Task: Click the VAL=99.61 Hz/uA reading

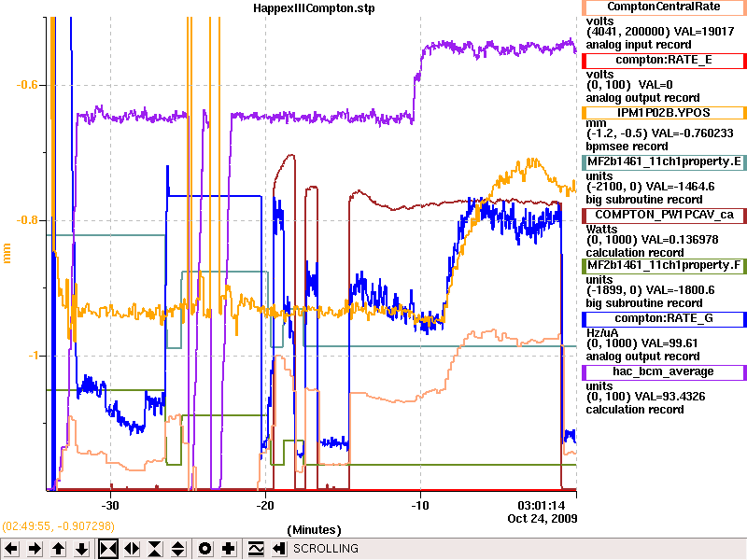Action: tap(669, 343)
